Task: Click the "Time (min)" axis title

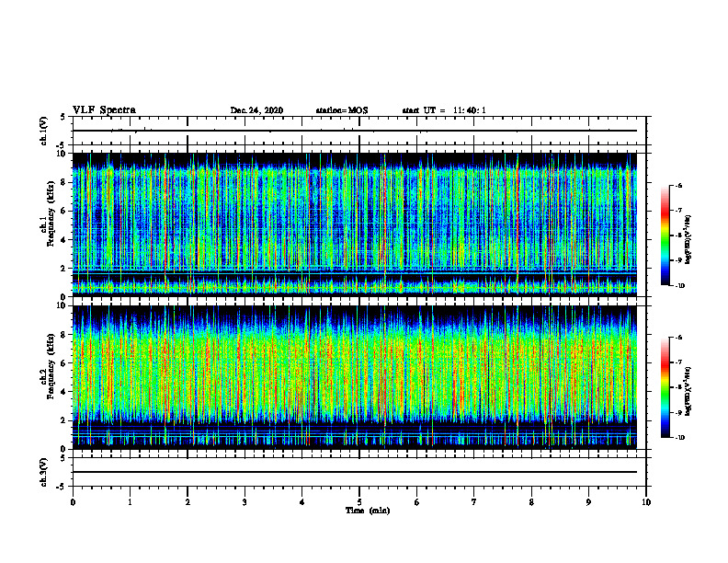Action: (368, 511)
